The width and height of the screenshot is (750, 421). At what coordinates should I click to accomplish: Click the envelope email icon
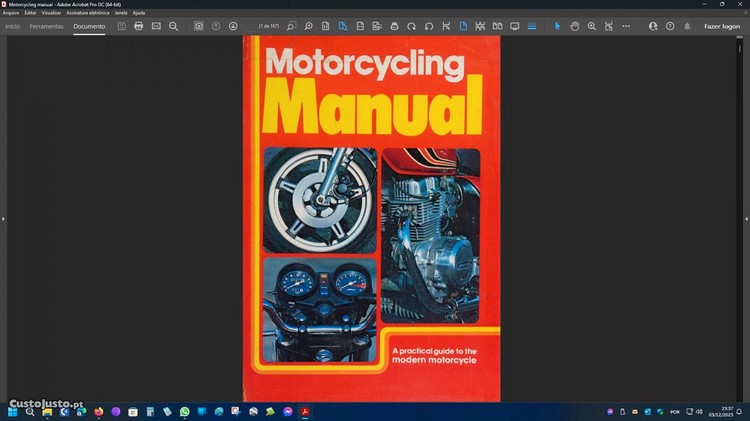point(156,26)
